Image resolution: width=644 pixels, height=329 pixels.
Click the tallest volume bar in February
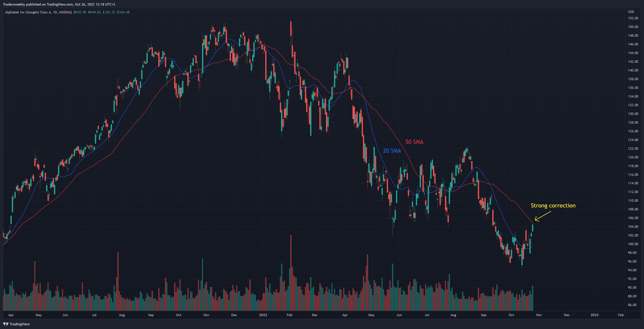coord(291,273)
